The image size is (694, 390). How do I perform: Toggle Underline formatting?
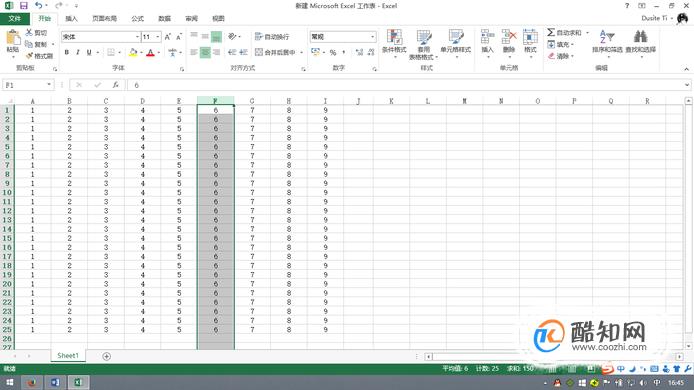[89, 52]
